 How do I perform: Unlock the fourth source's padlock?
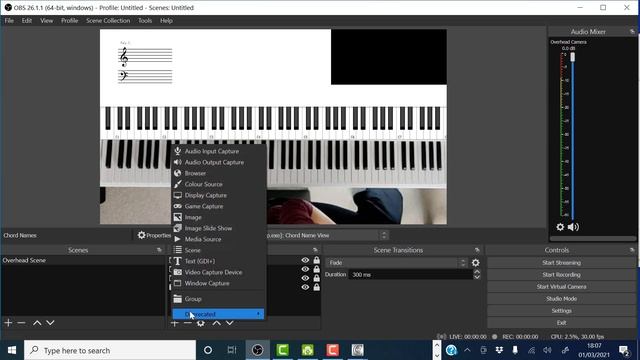click(316, 287)
